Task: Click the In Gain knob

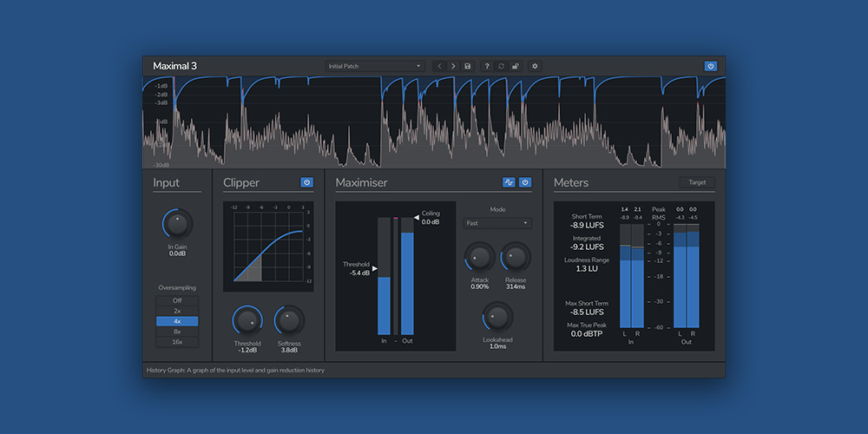Action: (x=177, y=224)
